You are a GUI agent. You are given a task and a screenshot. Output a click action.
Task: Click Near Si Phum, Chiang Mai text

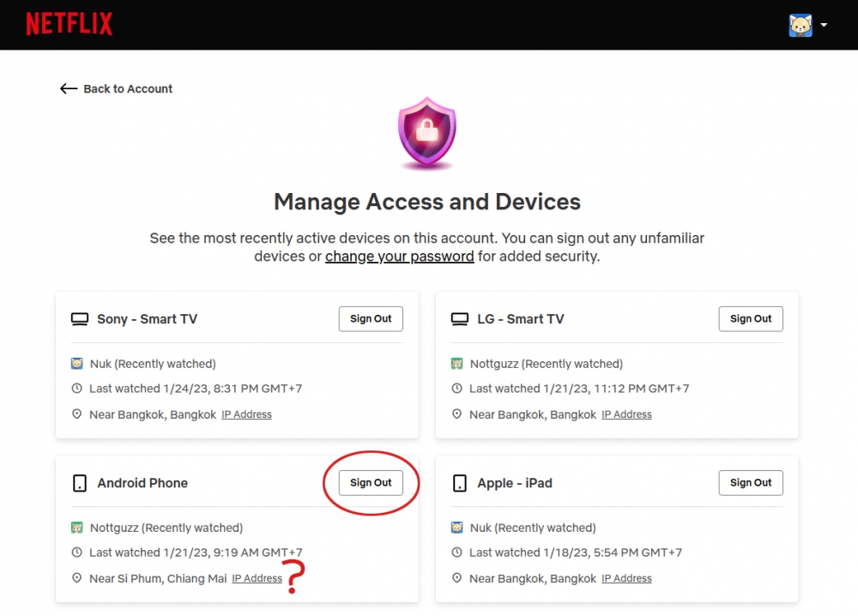pos(158,579)
